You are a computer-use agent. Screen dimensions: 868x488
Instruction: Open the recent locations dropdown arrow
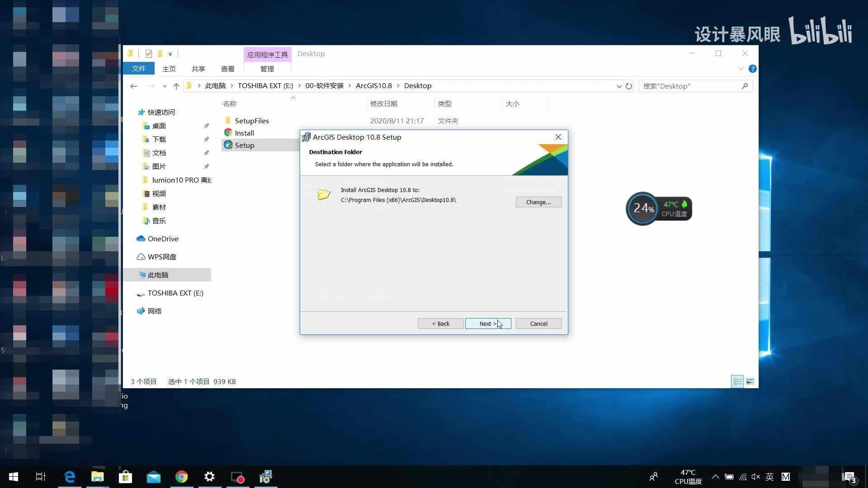pos(165,86)
